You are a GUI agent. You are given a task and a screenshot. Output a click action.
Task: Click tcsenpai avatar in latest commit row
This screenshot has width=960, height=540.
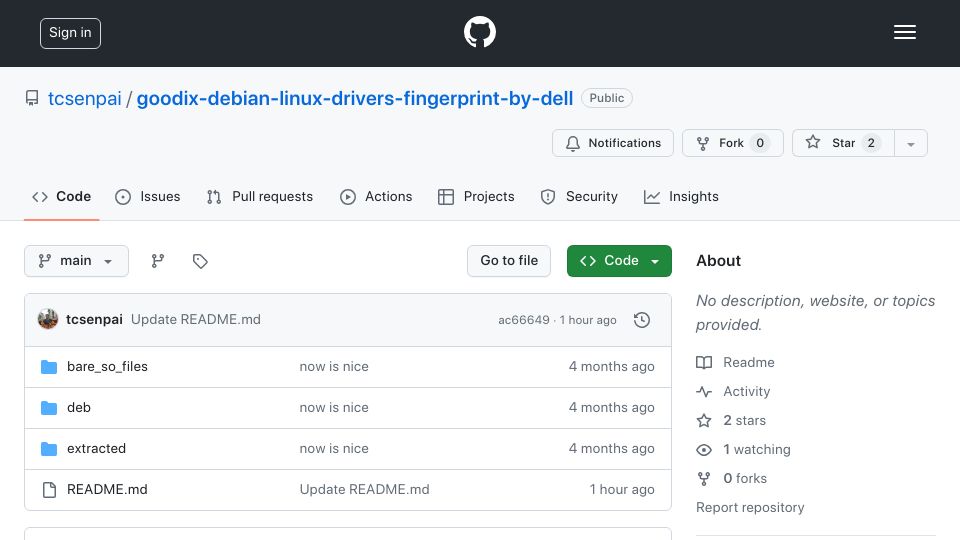pyautogui.click(x=48, y=320)
